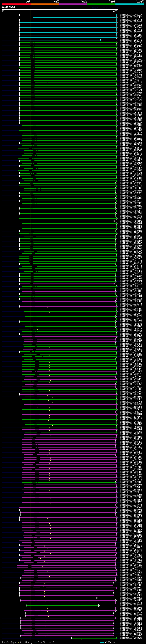Click label UniRef100_B7FHV0
The image size is (146, 644).
pos(131,67)
